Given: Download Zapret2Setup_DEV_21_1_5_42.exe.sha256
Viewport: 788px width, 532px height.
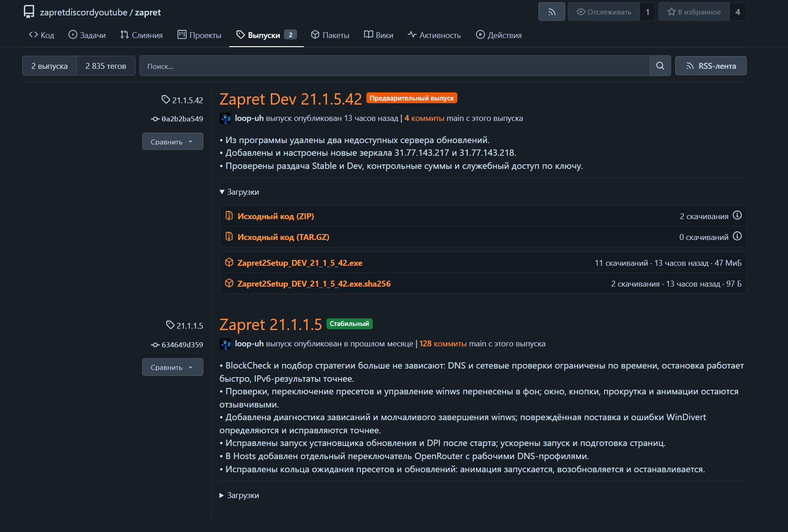Looking at the screenshot, I should [314, 283].
